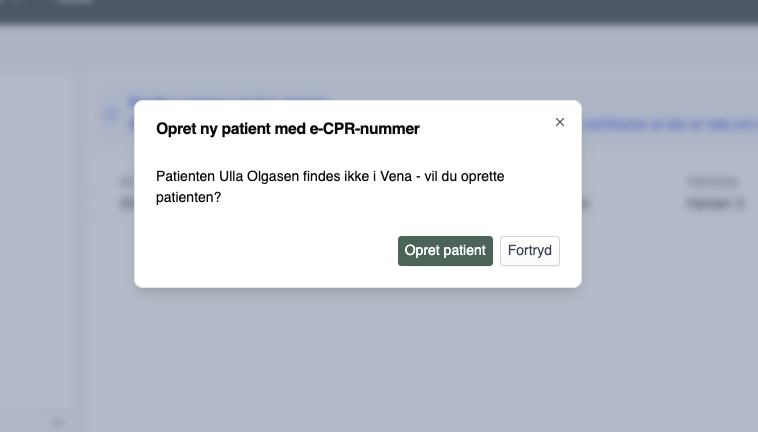The image size is (758, 432).
Task: Click the blurred blue banner text at right
Action: pyautogui.click(x=670, y=123)
